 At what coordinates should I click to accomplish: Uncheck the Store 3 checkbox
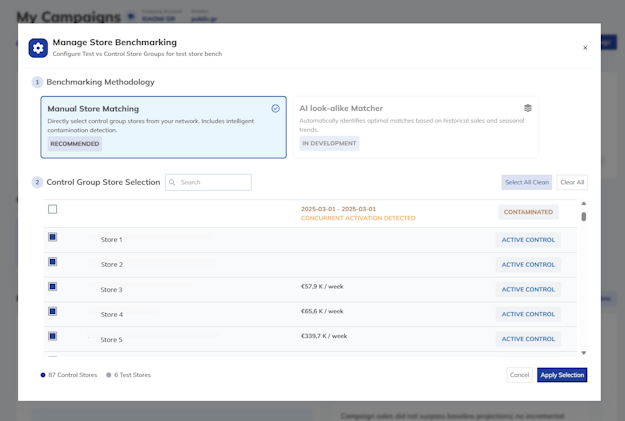53,287
